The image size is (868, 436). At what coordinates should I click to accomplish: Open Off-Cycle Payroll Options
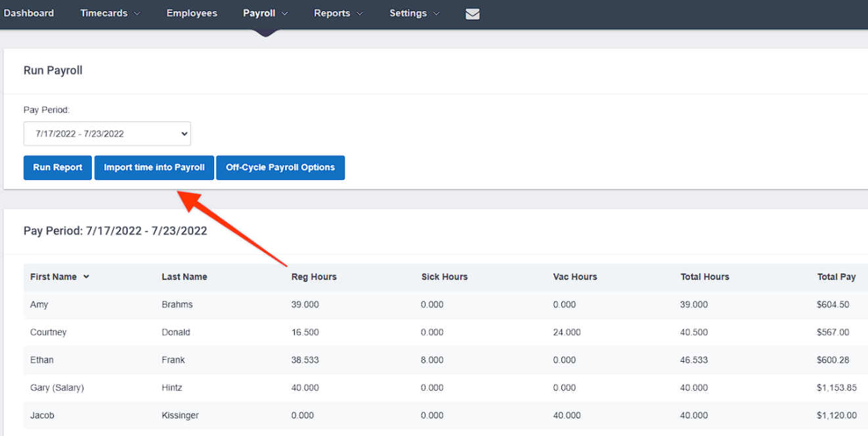coord(280,167)
